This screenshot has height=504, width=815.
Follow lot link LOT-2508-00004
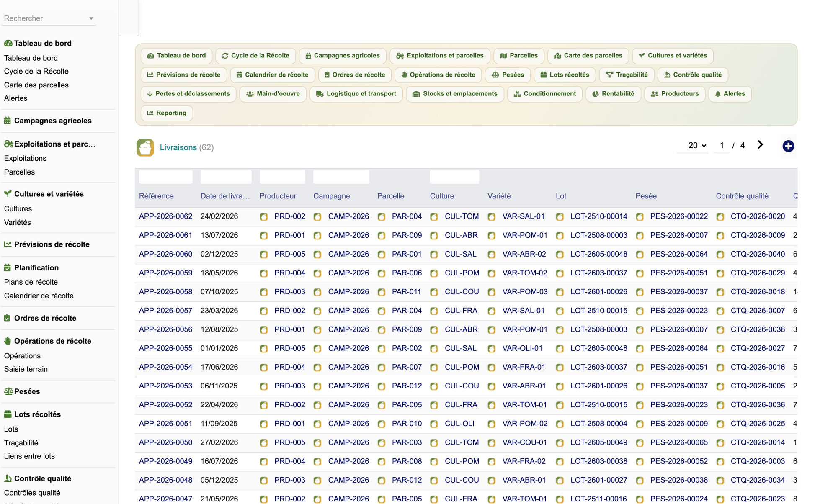click(599, 424)
